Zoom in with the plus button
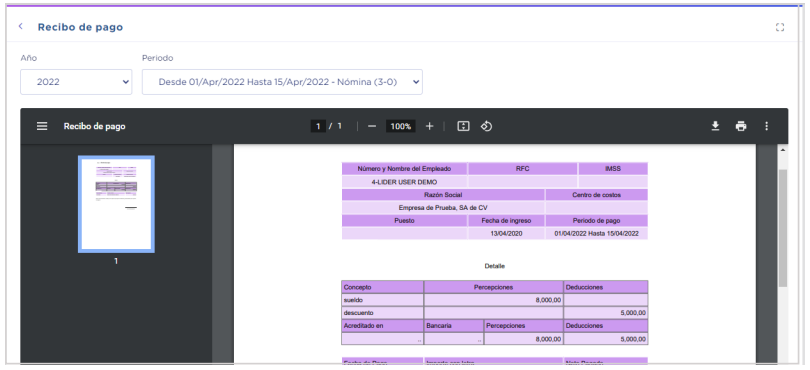Screen dimensions: 810x370 429,126
